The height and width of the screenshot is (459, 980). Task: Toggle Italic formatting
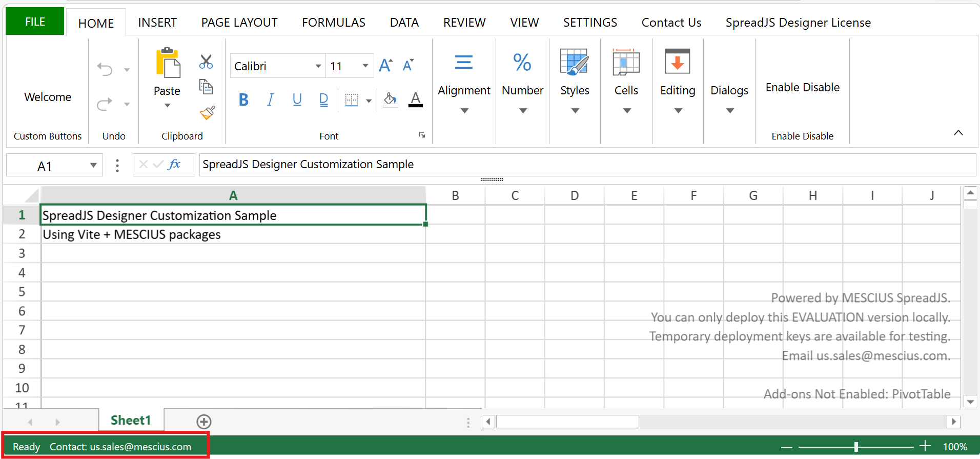270,99
